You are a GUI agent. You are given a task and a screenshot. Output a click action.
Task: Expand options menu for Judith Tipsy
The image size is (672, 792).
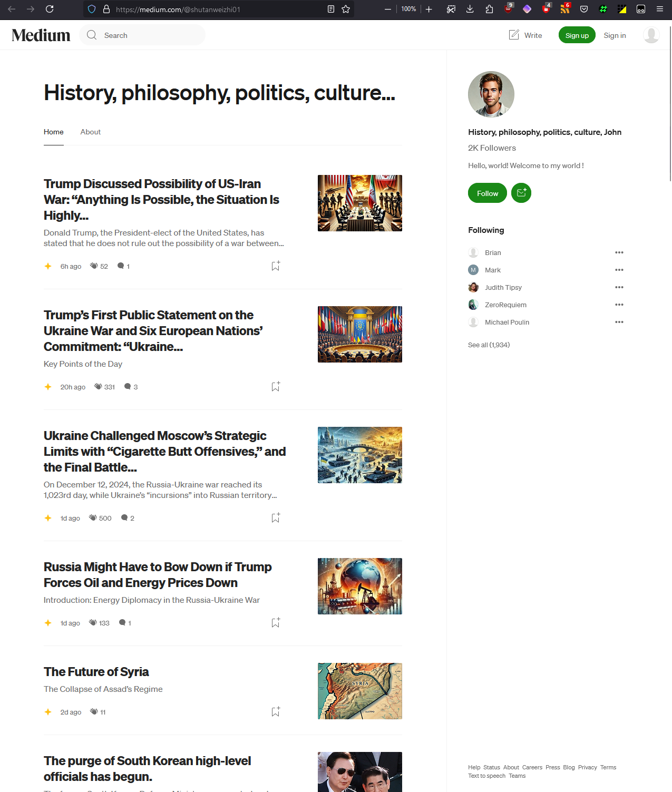[x=619, y=287]
